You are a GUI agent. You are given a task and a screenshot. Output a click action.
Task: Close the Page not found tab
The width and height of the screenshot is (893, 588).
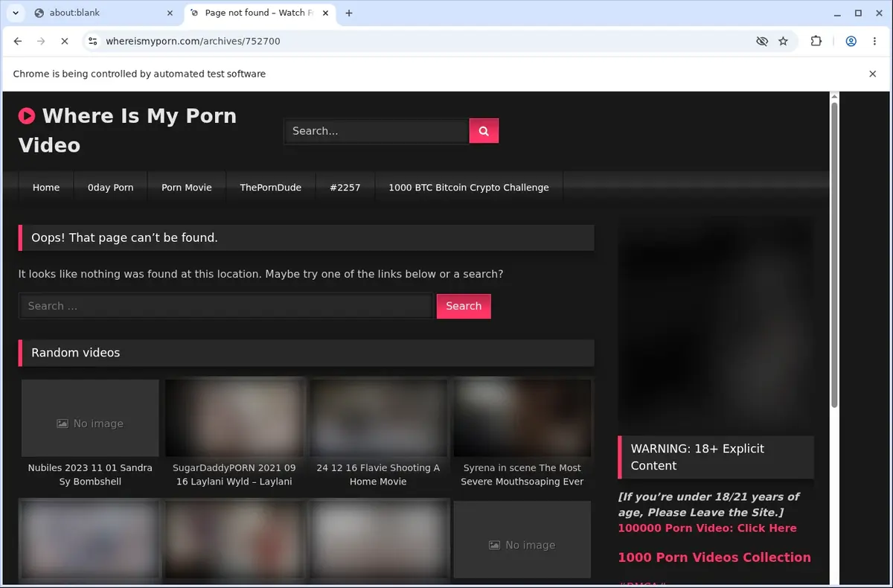pos(324,13)
